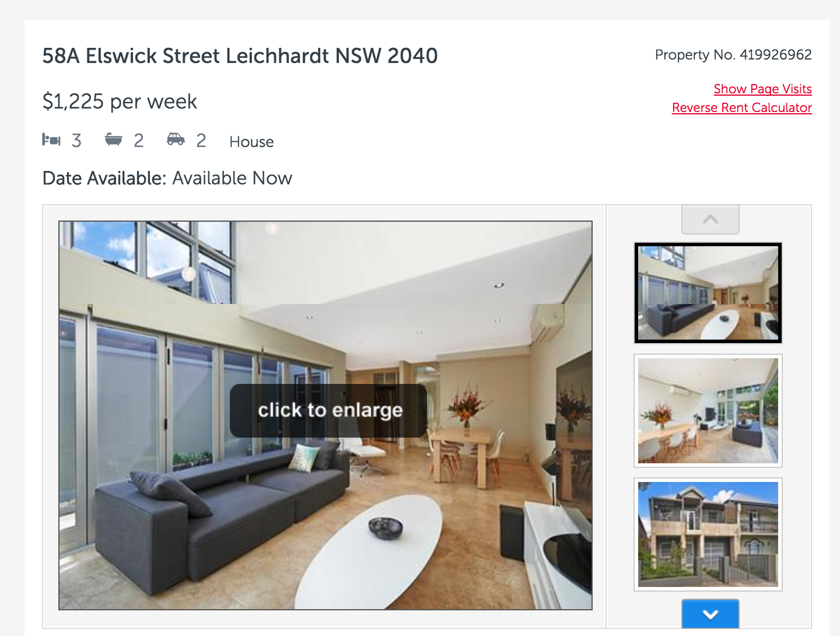
Task: Select the dining area thumbnail
Action: tap(708, 411)
